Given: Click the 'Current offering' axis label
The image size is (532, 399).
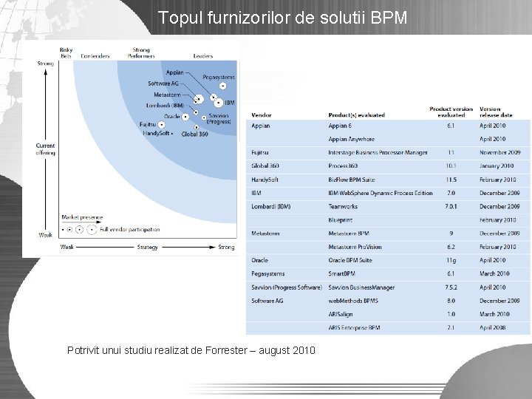Looking at the screenshot, I should (x=46, y=149).
